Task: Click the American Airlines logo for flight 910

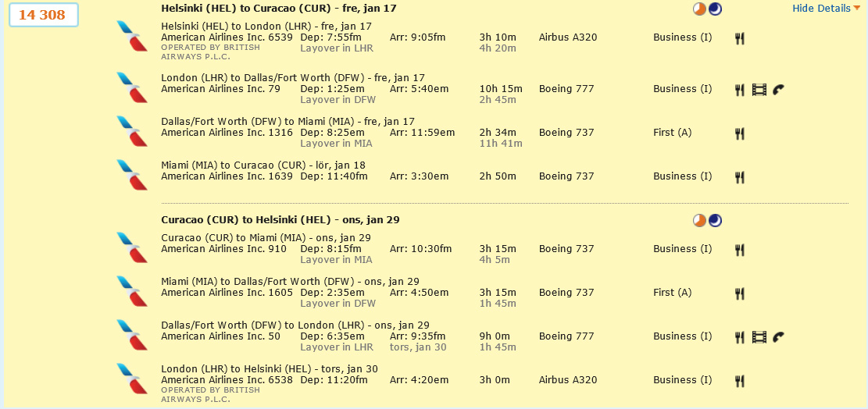Action: click(131, 247)
